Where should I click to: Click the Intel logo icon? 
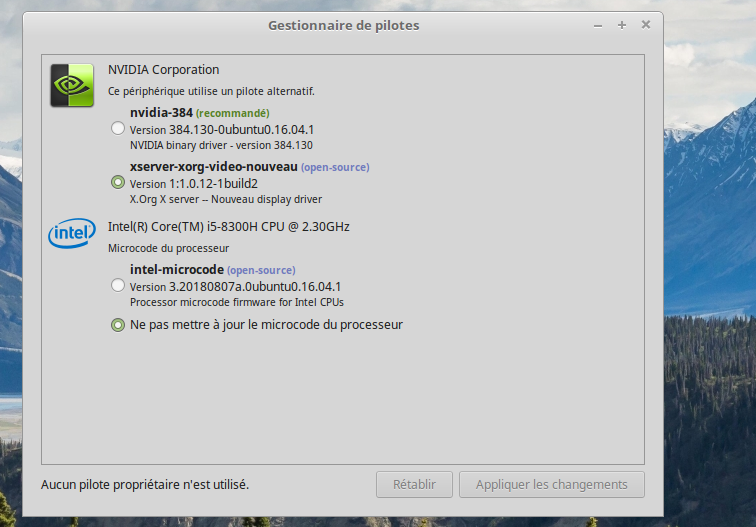click(x=72, y=234)
